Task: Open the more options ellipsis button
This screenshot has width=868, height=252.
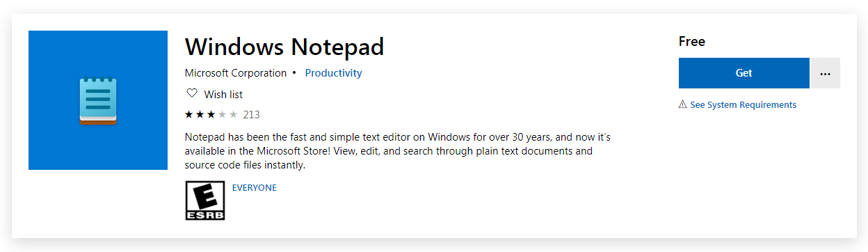Action: (x=826, y=73)
